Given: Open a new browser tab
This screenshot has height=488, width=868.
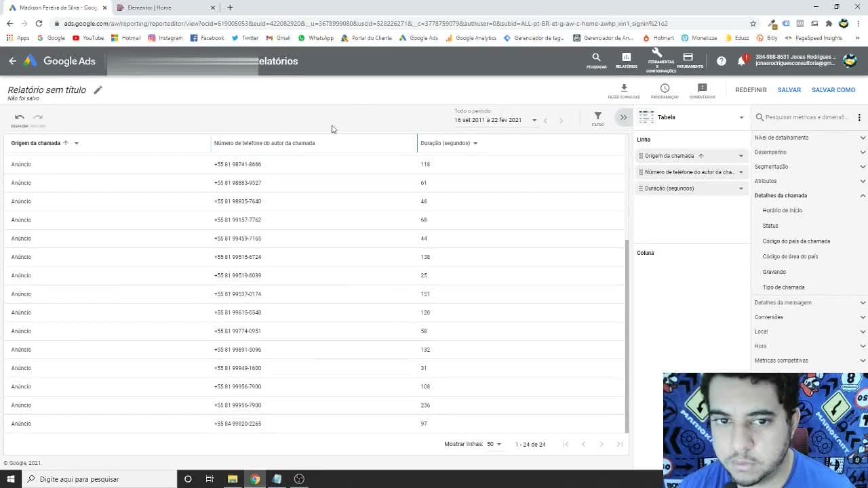Looking at the screenshot, I should pos(230,7).
